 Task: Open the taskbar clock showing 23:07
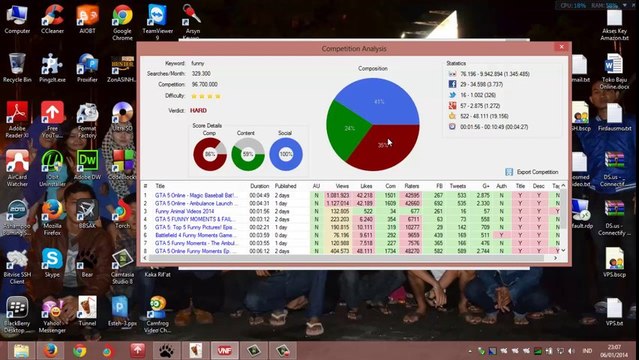coord(615,351)
